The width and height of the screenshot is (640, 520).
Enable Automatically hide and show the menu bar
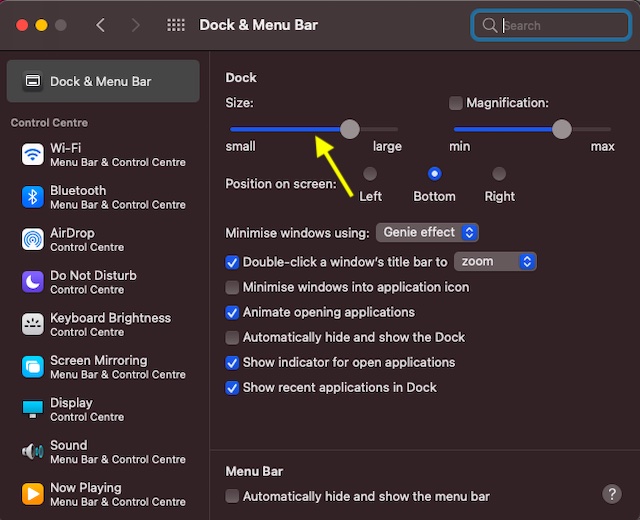(x=232, y=496)
